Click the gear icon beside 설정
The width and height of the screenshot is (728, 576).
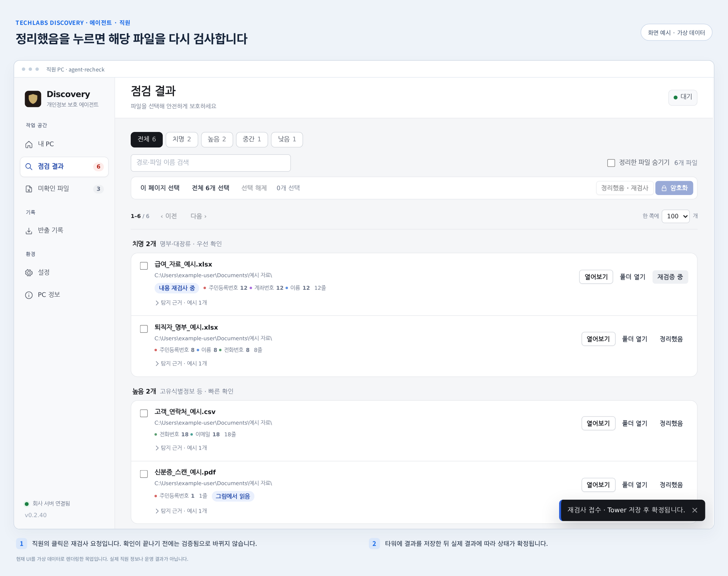[29, 273]
